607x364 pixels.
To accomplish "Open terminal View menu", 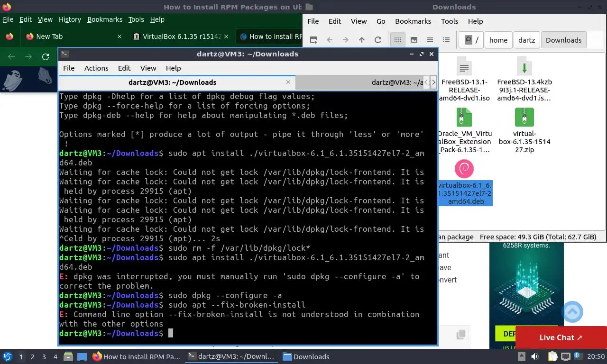I will point(148,68).
